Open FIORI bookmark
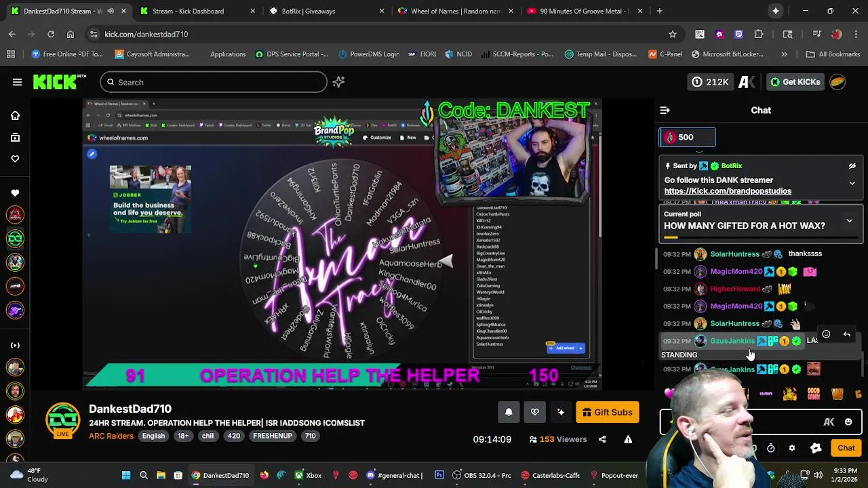 tap(422, 54)
